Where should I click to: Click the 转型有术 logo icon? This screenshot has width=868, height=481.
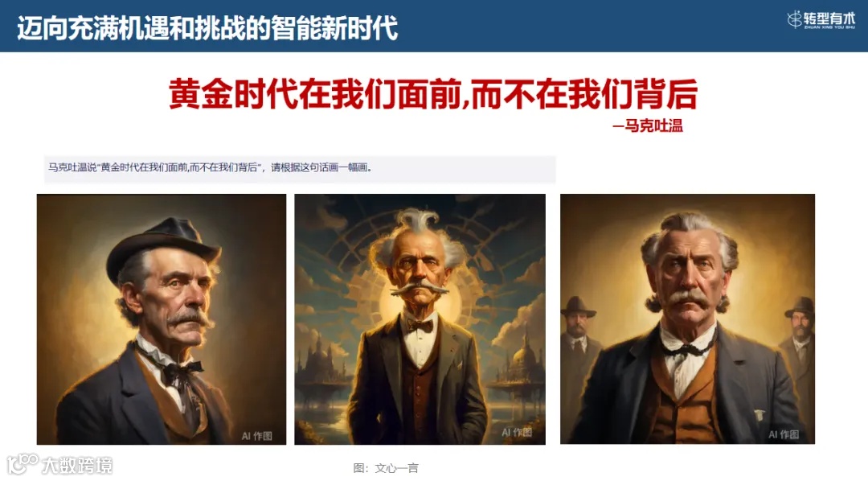point(794,18)
